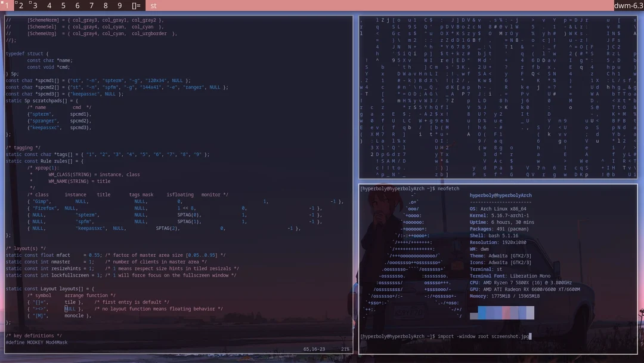Select tag 7 in the top bar
The image size is (644, 363).
[91, 6]
